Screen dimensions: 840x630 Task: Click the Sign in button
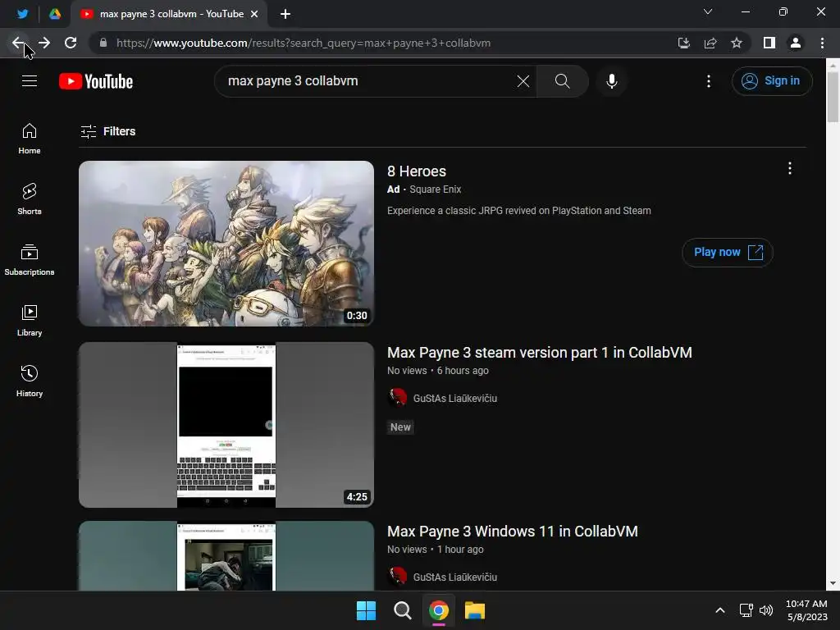[x=772, y=81]
